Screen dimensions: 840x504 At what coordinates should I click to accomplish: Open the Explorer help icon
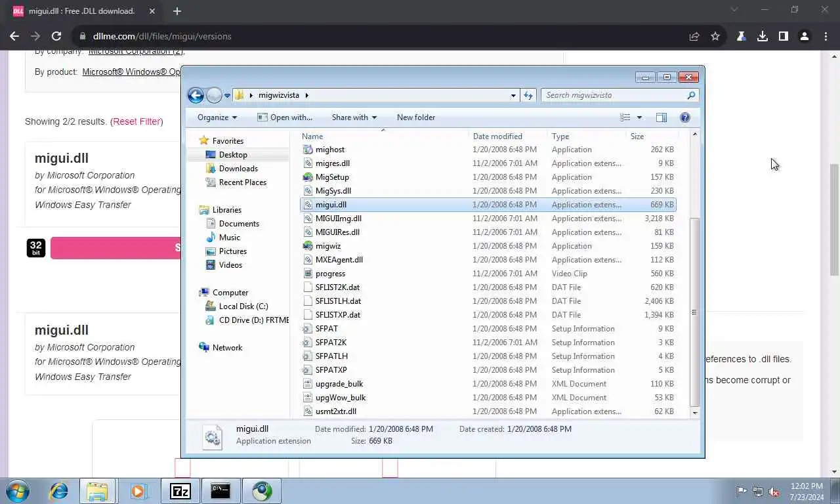[x=684, y=117]
